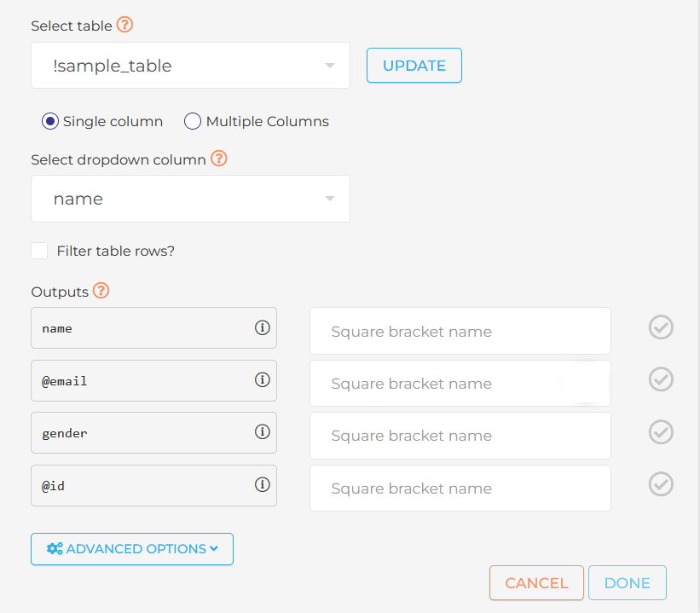Screen dimensions: 700x613
Task: Click the help icon beside Select table
Action: 125,26
